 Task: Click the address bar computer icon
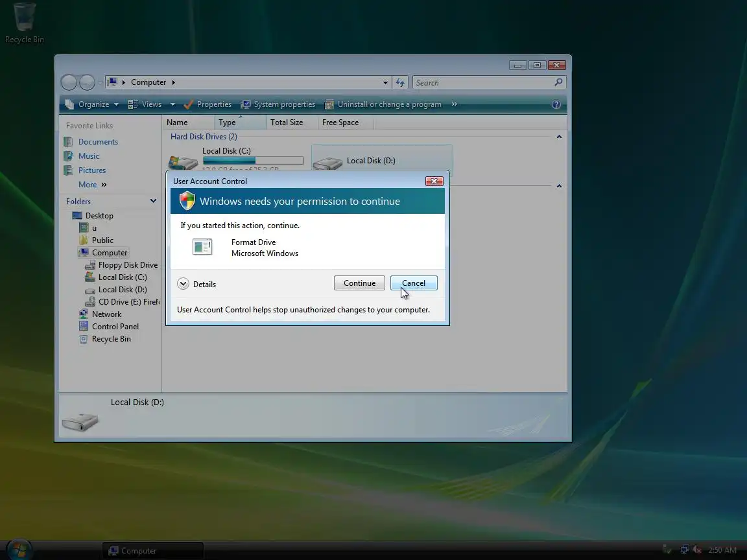click(112, 82)
